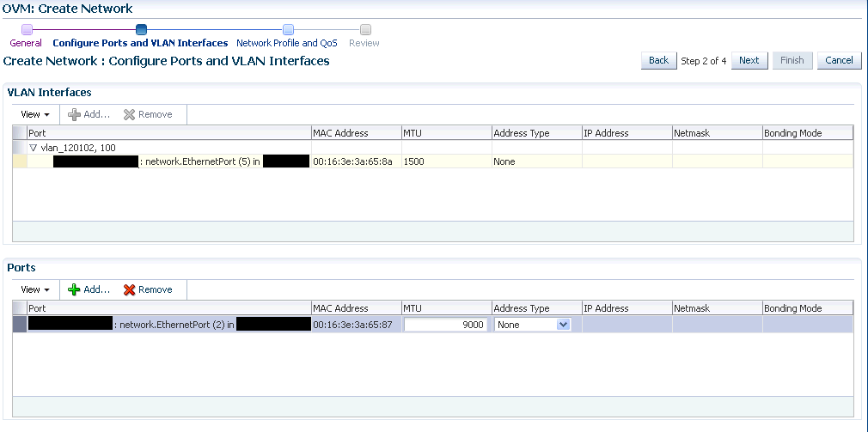This screenshot has height=432, width=868.
Task: Select Configure Ports and VLAN Interfaces step
Action: (140, 43)
